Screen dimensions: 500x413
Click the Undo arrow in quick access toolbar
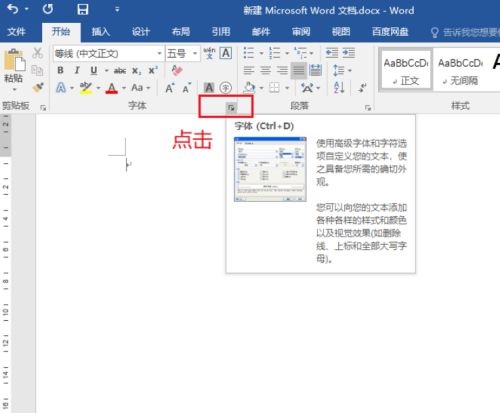point(13,9)
